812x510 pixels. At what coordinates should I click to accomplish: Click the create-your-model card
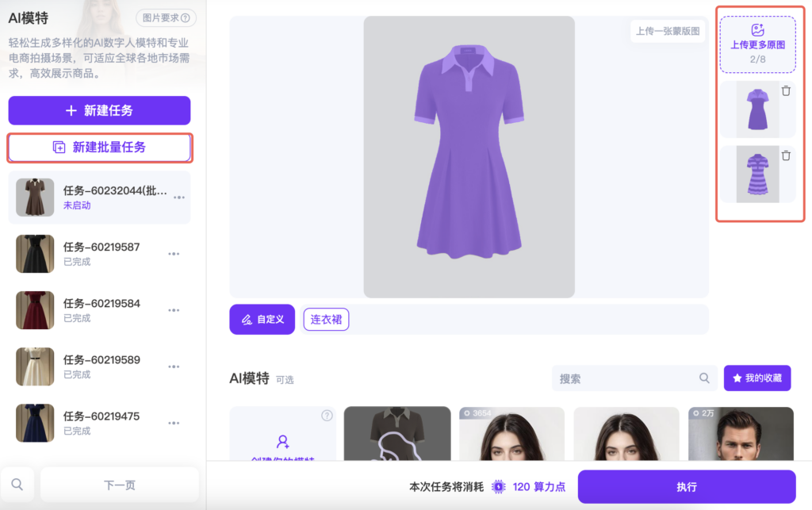point(283,434)
